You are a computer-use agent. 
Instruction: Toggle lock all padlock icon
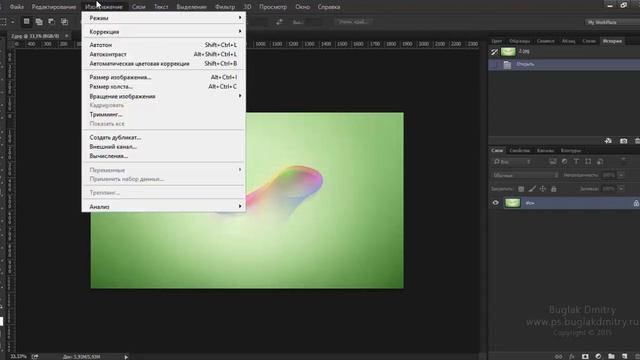553,189
